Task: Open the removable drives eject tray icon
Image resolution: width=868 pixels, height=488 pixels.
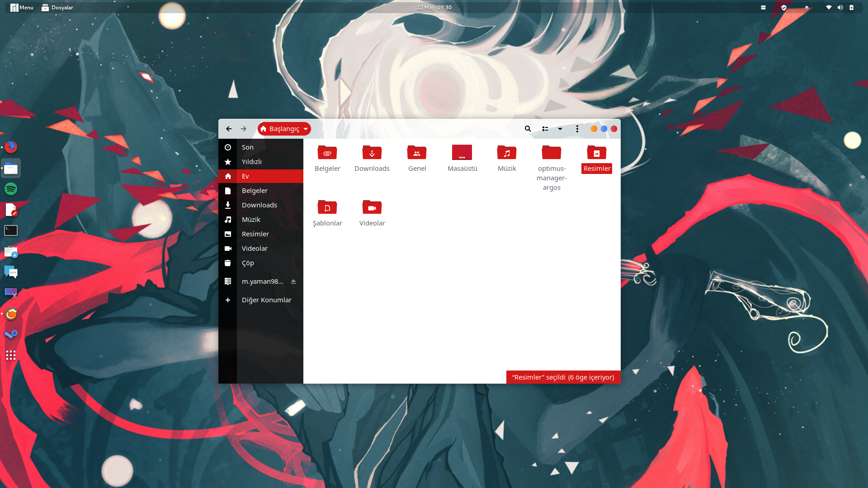Action: pyautogui.click(x=807, y=7)
